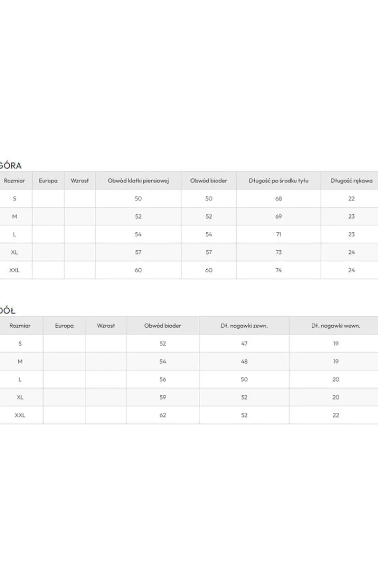
Task: Select the Dł. nogawki wewn. column header
Action: [336, 326]
